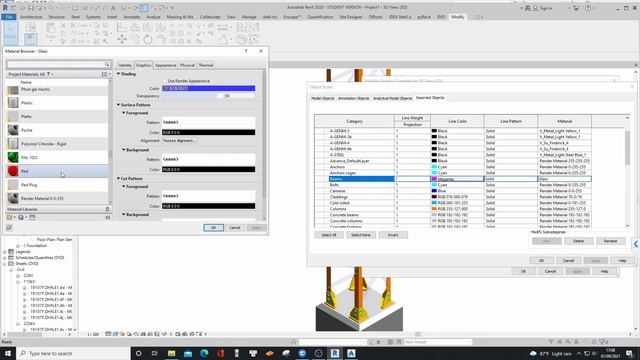Viewport: 640px width, 360px height.
Task: Click Rename under Modify Subcategories
Action: coord(610,241)
